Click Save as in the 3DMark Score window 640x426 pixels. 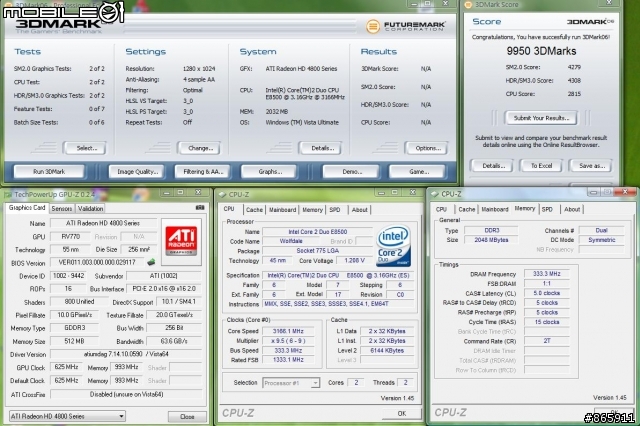tap(591, 166)
